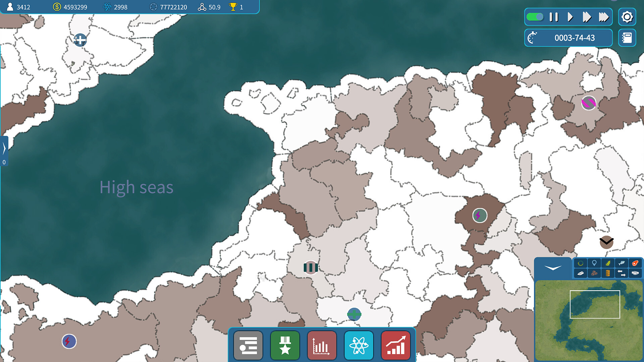
Task: Click the resource cycle overlay icon
Action: tap(580, 263)
